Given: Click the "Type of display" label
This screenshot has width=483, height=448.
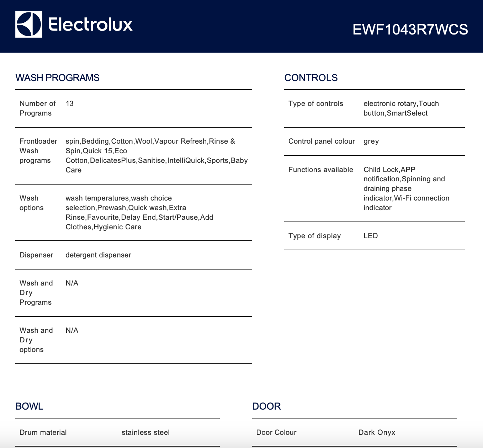Looking at the screenshot, I should coord(315,236).
